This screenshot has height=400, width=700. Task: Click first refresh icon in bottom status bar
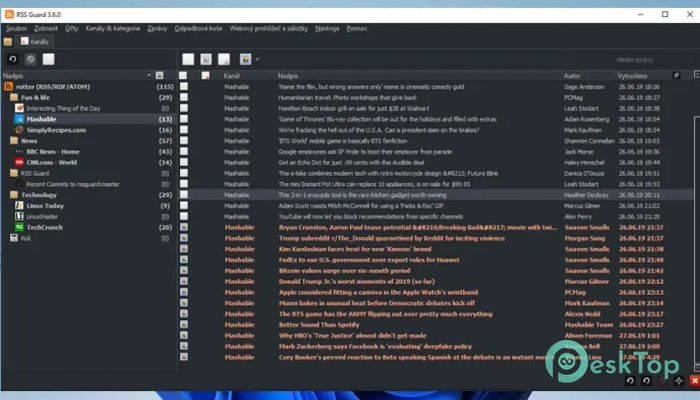pos(630,381)
